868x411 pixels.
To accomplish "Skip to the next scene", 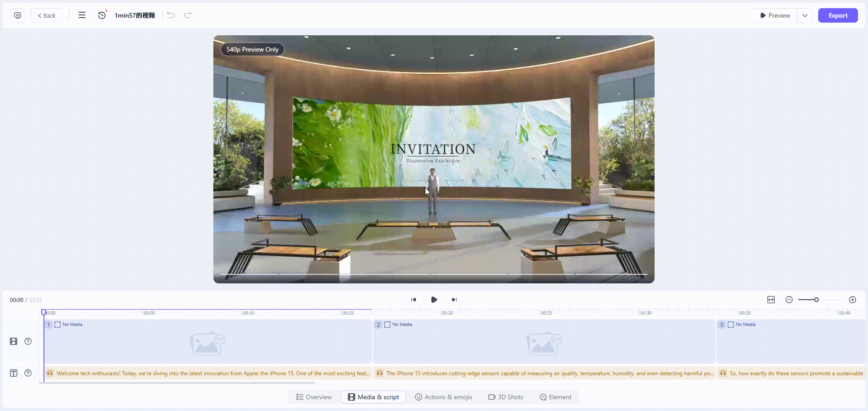I will click(454, 300).
